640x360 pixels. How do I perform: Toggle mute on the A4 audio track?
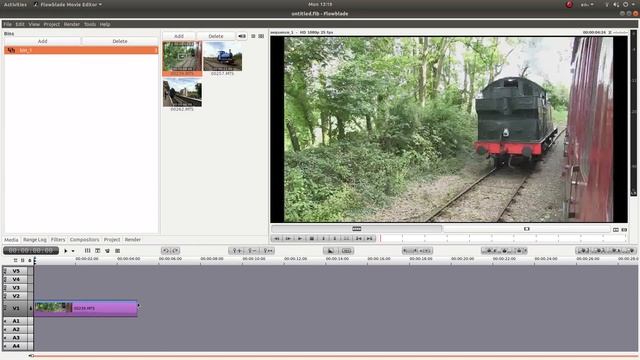tap(5, 346)
